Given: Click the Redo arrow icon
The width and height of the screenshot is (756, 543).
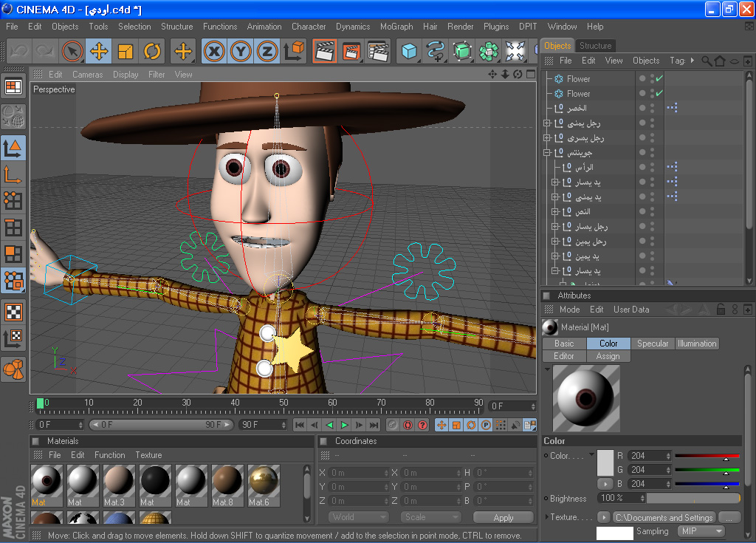Looking at the screenshot, I should click(x=45, y=51).
